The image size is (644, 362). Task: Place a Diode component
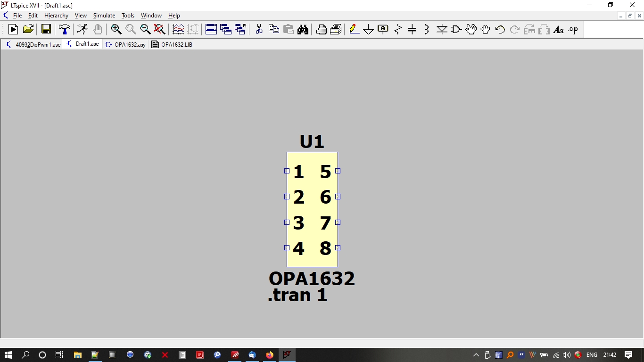[x=442, y=30]
